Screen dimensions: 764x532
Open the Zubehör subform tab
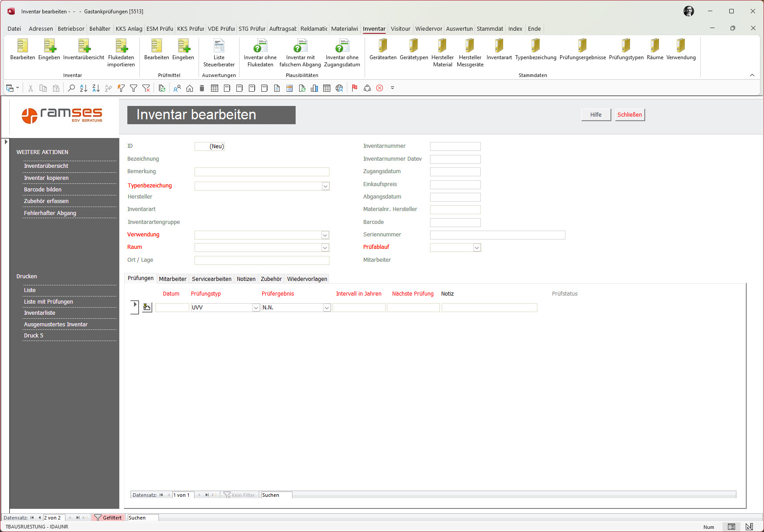[271, 279]
